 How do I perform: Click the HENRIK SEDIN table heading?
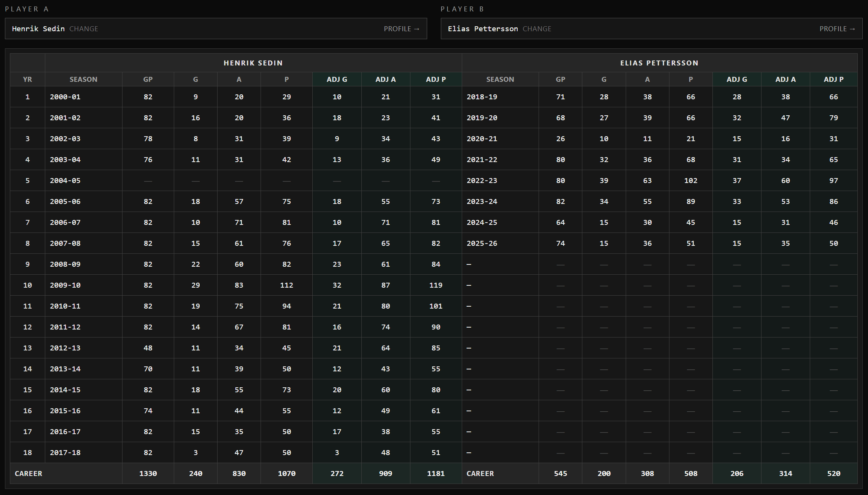point(253,63)
